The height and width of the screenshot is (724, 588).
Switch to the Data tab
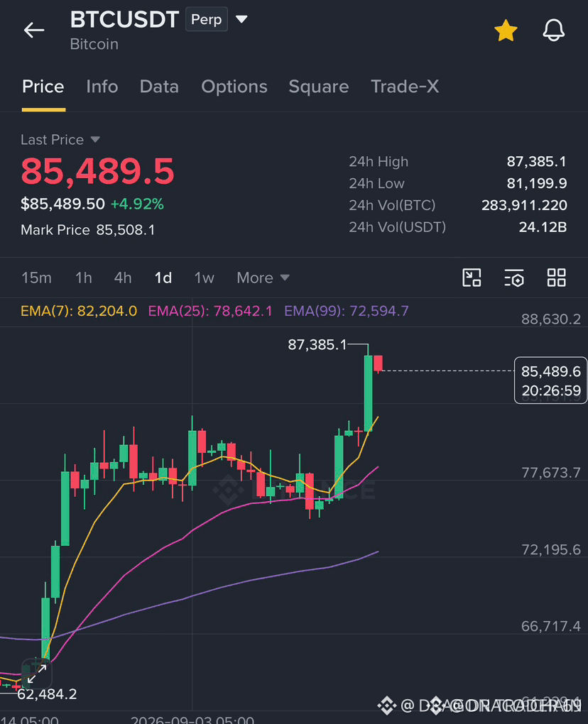click(x=159, y=87)
